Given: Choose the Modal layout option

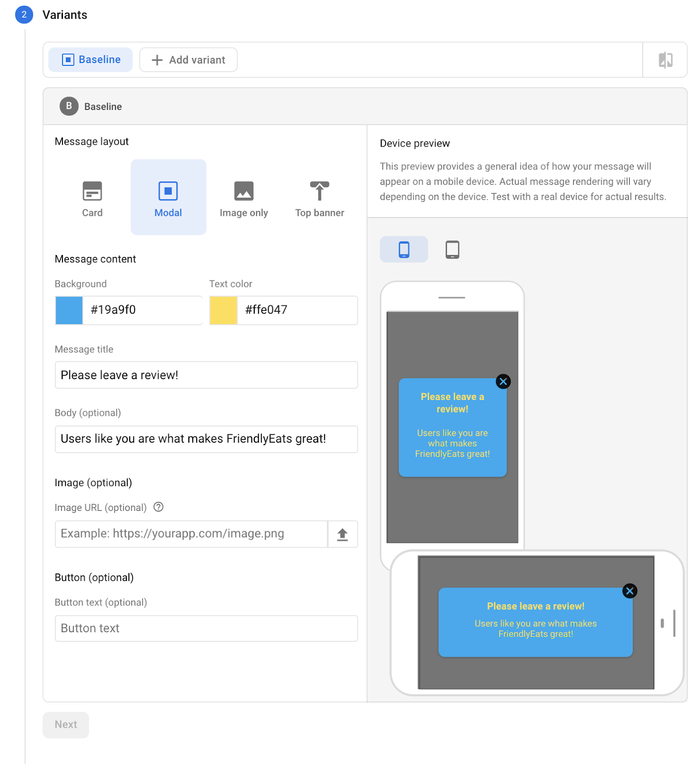Looking at the screenshot, I should [x=168, y=198].
